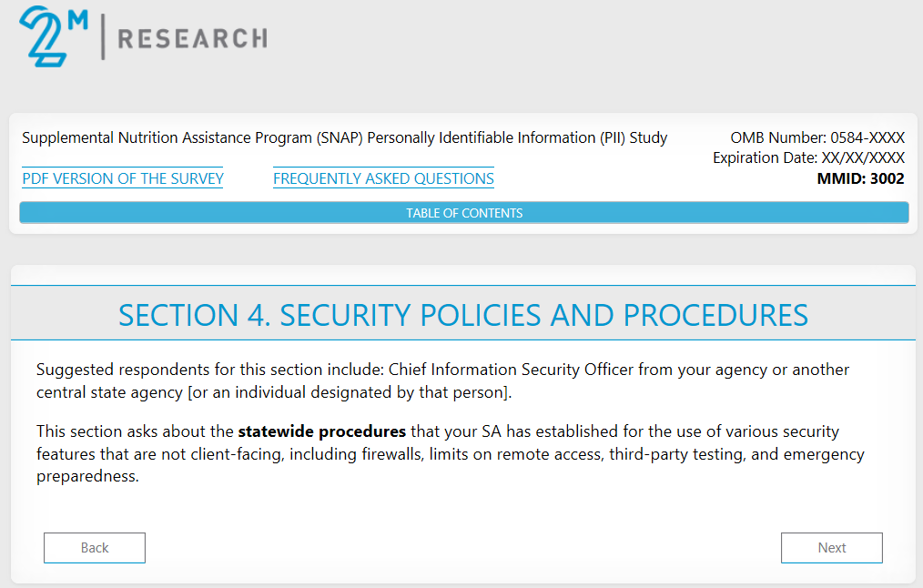Click the Section 4 Security Policies heading

463,315
